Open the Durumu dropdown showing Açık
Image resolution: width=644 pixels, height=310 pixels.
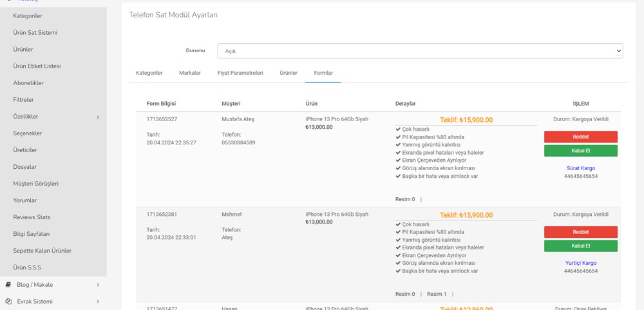point(420,51)
